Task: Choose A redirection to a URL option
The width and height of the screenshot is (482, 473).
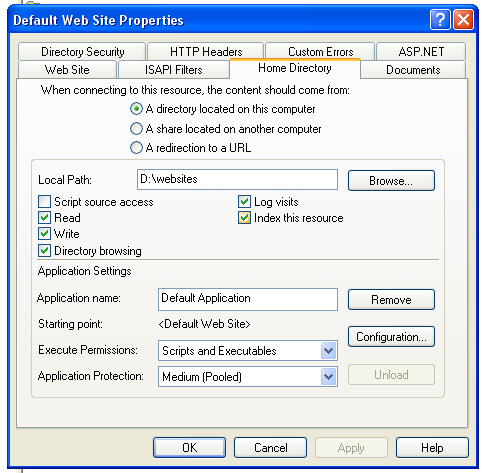Action: pos(136,148)
